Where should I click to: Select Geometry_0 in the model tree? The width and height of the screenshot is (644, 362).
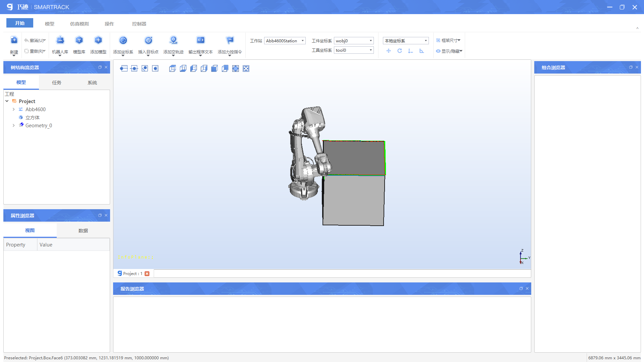(x=39, y=126)
